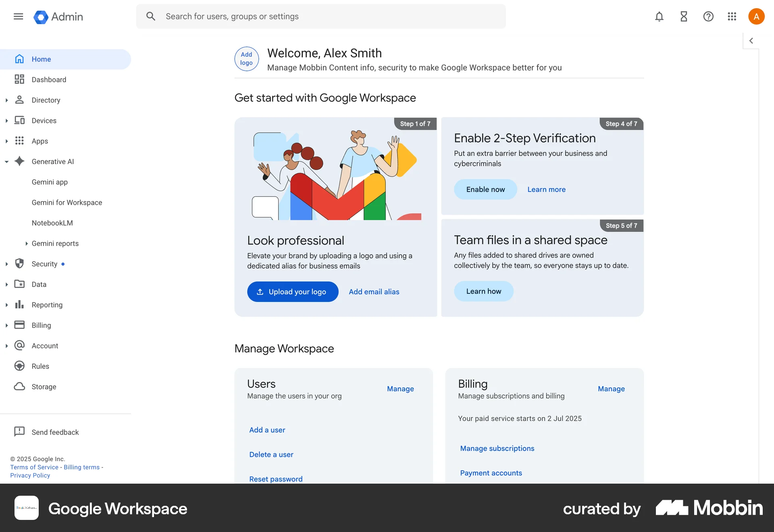Open the navigation hamburger menu
Image resolution: width=774 pixels, height=532 pixels.
pos(18,16)
